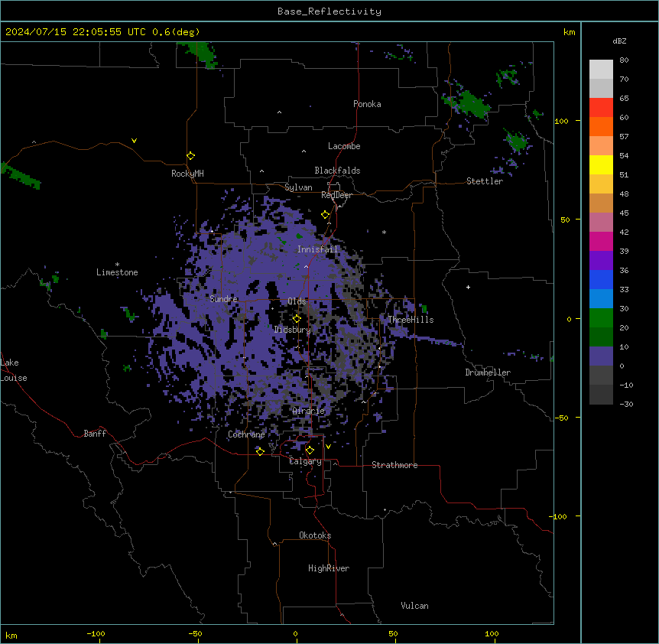Click the Vulcan label
The height and width of the screenshot is (644, 659).
[414, 606]
